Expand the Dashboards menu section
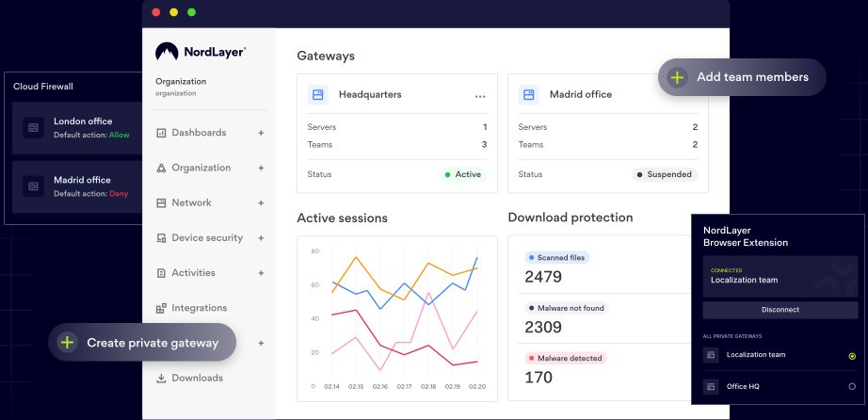This screenshot has width=868, height=420. (261, 133)
